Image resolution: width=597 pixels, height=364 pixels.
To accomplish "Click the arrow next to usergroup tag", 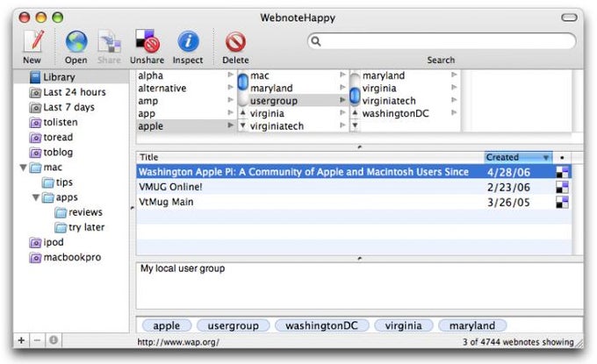I will point(342,100).
